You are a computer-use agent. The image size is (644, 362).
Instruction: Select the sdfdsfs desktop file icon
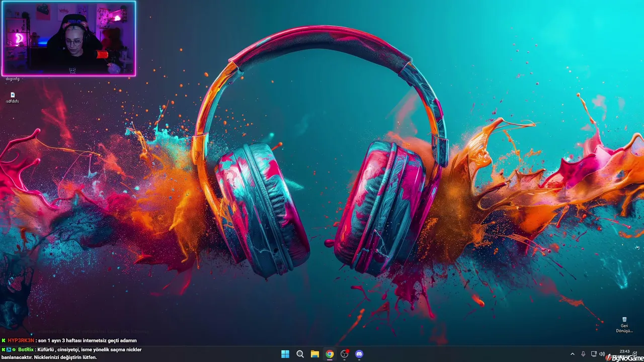click(x=13, y=98)
